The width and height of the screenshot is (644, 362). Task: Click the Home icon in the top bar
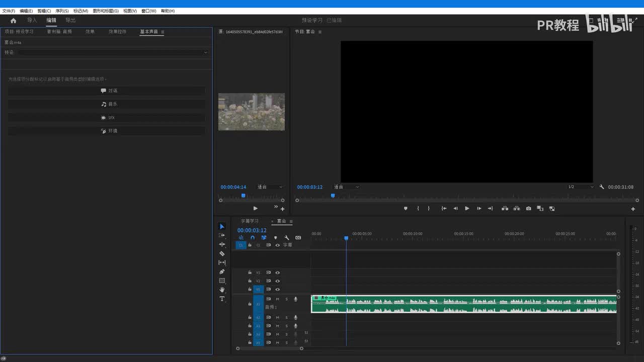pyautogui.click(x=13, y=21)
